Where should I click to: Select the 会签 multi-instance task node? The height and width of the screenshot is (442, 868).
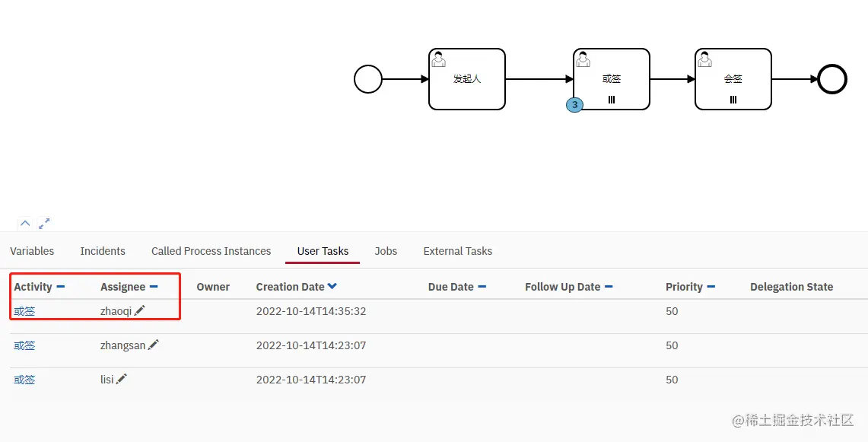click(733, 79)
